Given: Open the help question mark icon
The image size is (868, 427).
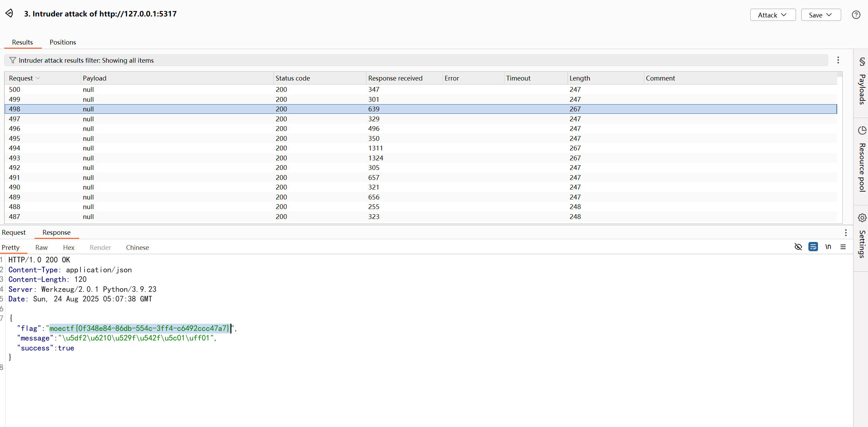Looking at the screenshot, I should 856,15.
